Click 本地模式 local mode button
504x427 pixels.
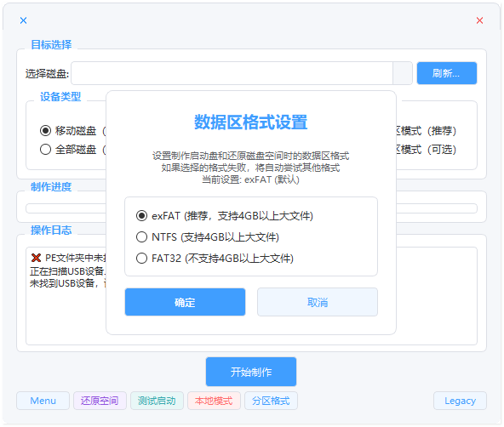pos(214,401)
